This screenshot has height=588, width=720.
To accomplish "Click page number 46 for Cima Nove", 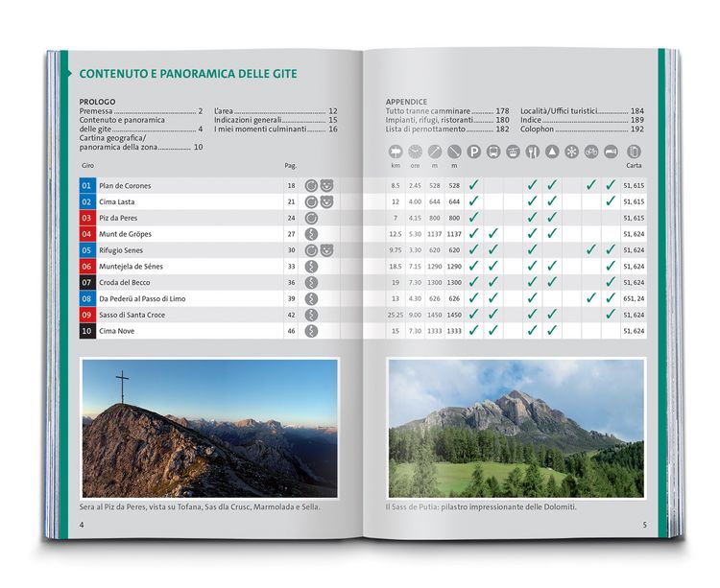I will coord(292,331).
